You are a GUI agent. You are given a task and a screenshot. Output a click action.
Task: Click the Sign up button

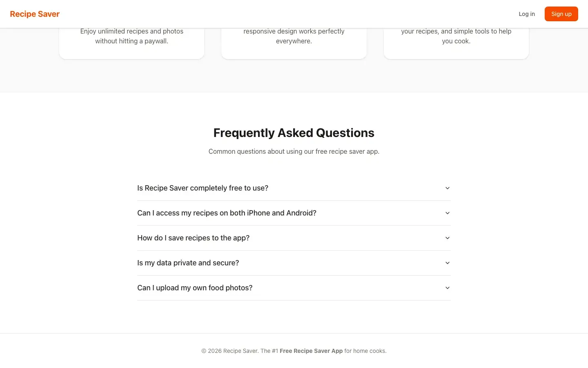coord(561,13)
